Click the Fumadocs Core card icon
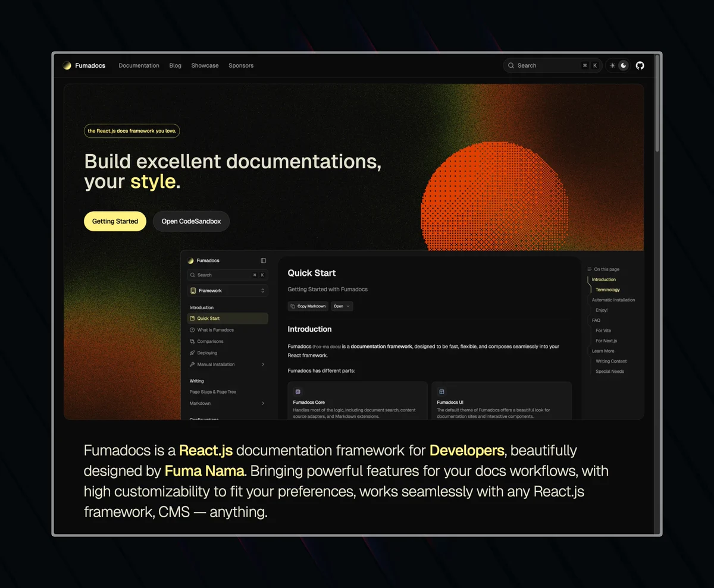 click(298, 392)
